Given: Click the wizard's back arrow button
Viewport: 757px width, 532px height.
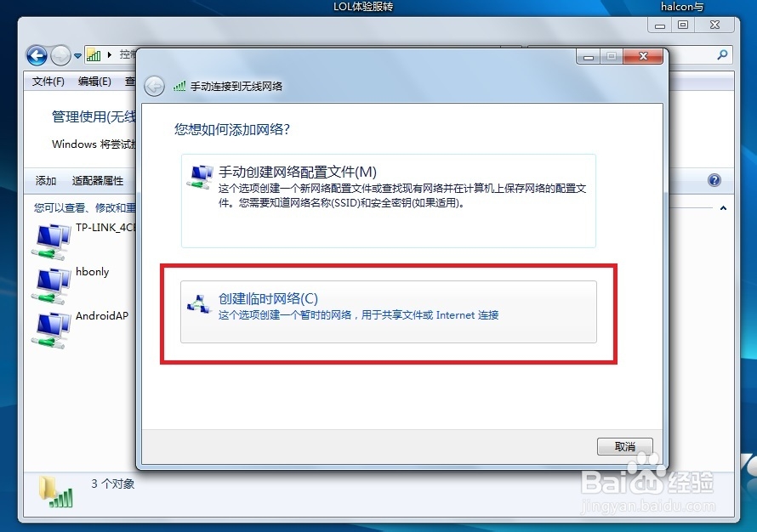Looking at the screenshot, I should pos(155,87).
